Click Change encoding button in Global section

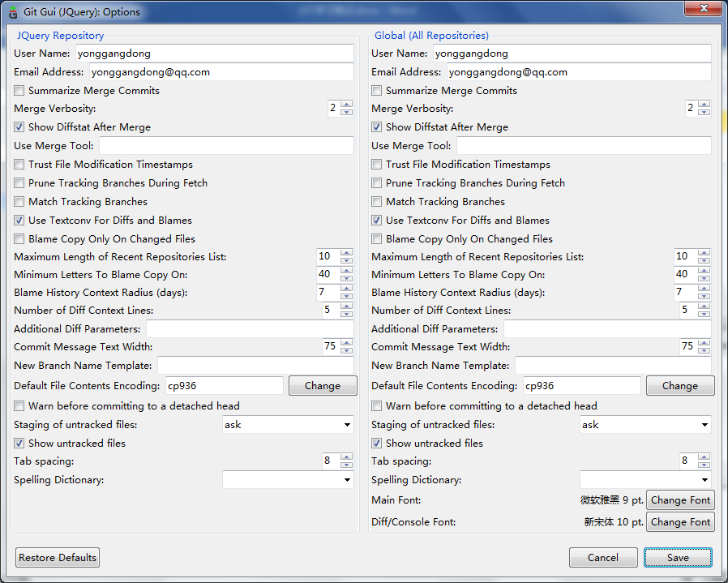point(680,386)
